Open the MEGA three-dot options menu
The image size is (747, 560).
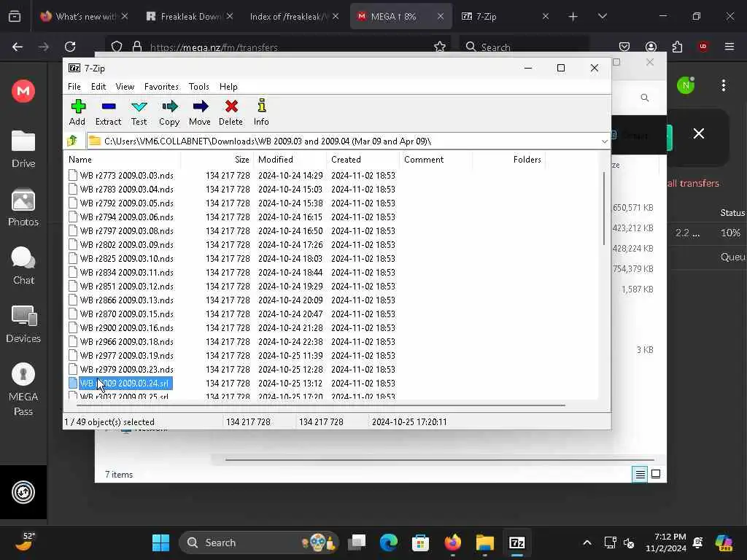tap(724, 86)
